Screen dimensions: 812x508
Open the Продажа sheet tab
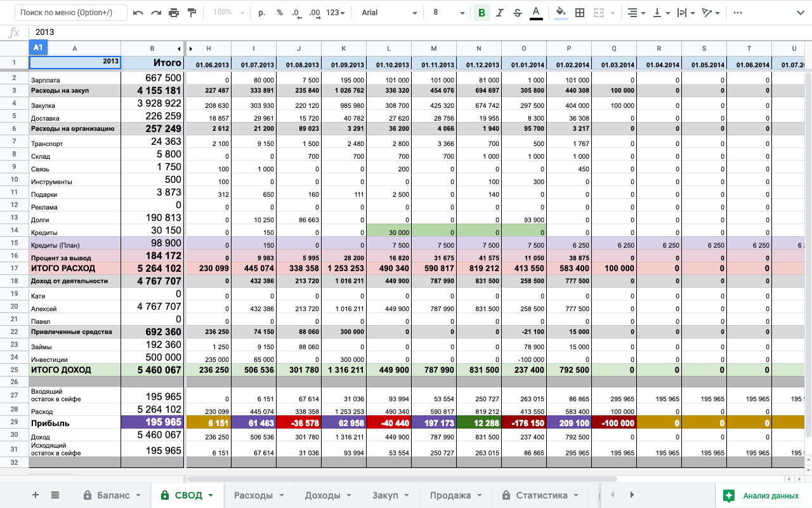click(x=455, y=495)
